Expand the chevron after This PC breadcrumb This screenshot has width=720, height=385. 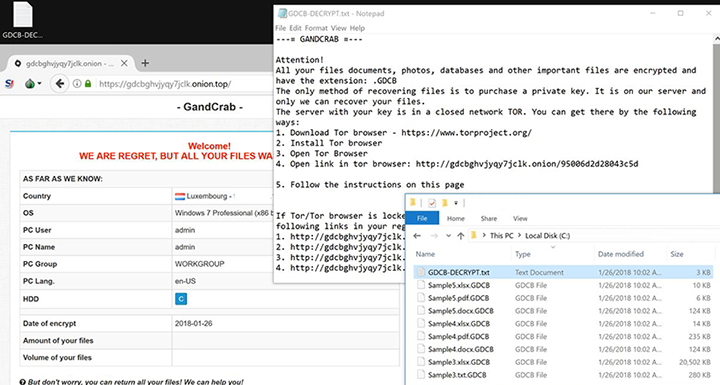click(x=519, y=236)
